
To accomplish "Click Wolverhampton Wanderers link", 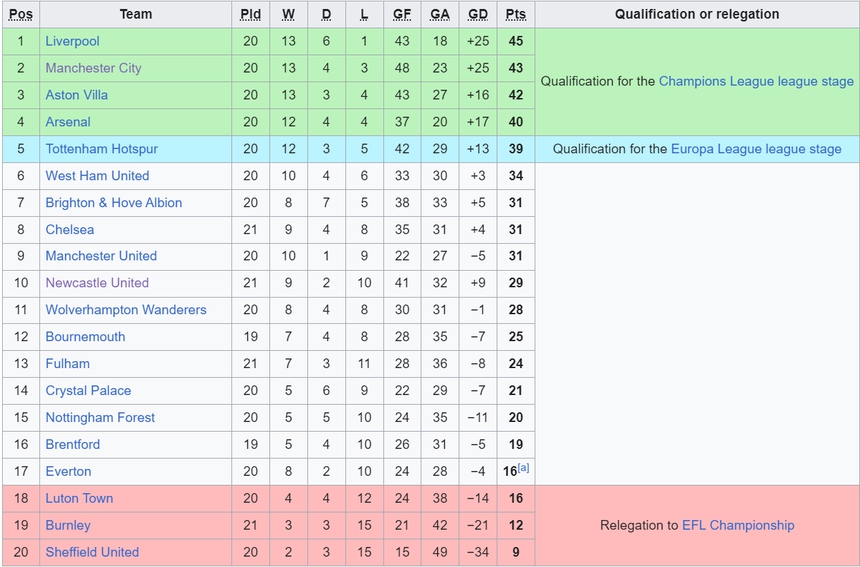I will 125,310.
